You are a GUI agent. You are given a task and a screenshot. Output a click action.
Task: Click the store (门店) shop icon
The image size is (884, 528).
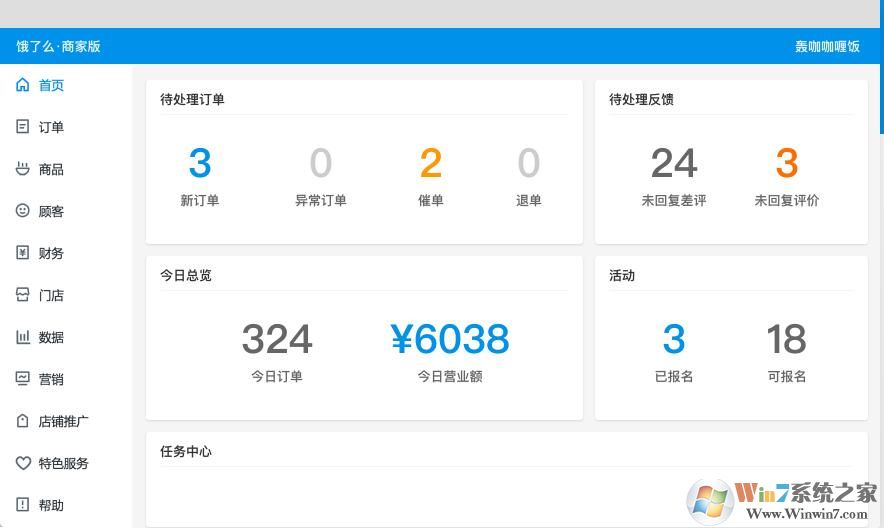[23, 295]
